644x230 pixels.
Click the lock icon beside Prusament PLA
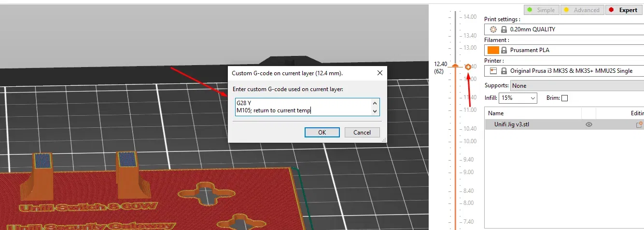(504, 50)
